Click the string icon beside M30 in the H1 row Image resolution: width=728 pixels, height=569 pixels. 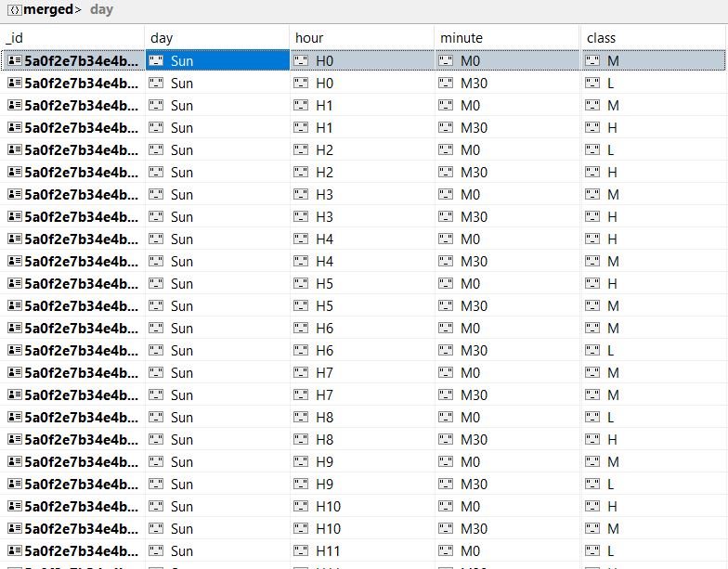pos(446,127)
